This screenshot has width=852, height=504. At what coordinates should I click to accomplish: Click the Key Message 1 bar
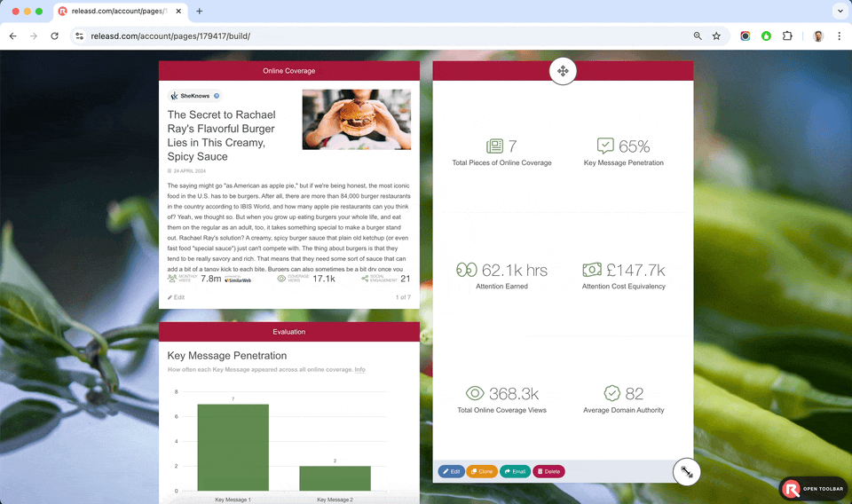(x=233, y=447)
